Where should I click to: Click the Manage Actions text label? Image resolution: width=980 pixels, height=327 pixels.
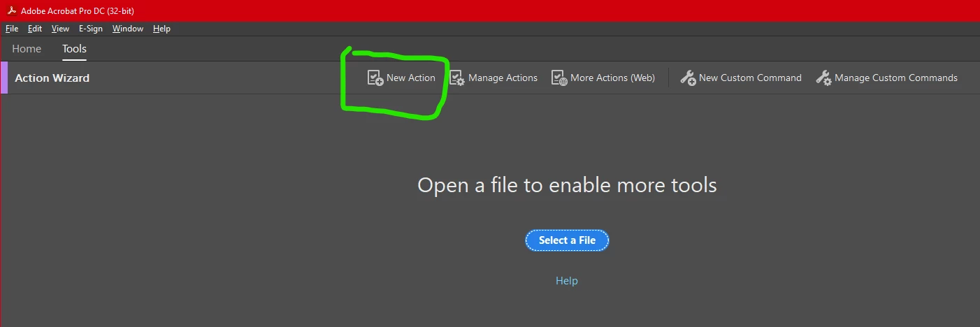(503, 78)
